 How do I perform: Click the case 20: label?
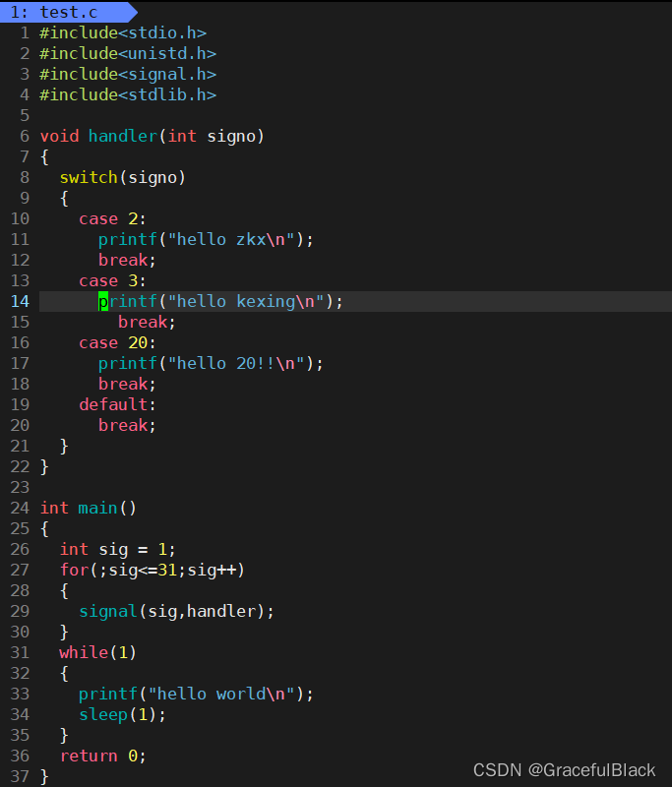click(x=117, y=342)
